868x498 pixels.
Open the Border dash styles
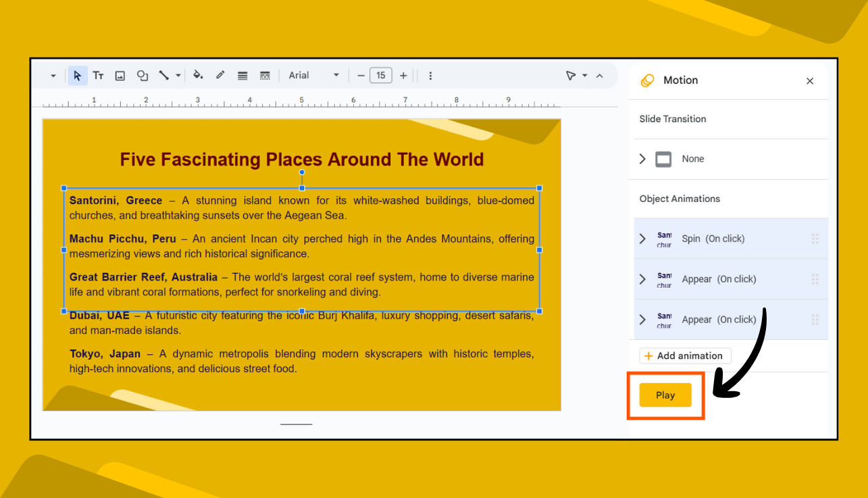(x=265, y=75)
